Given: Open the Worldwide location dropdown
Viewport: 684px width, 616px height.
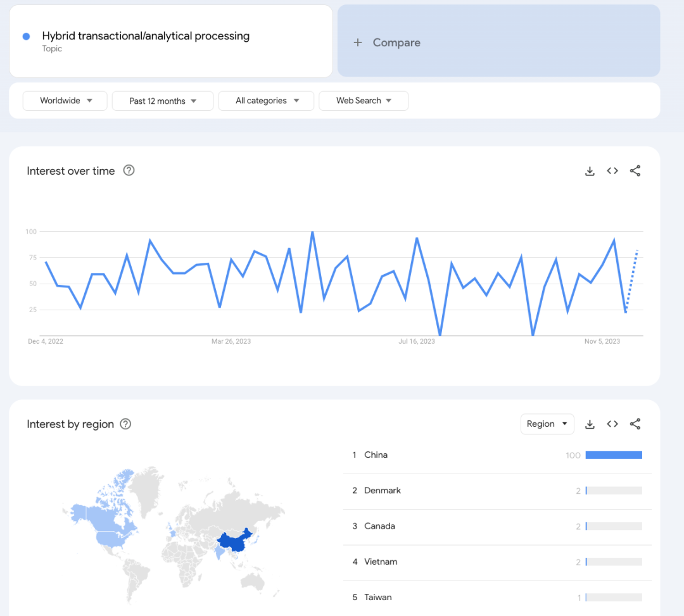Looking at the screenshot, I should (x=65, y=101).
